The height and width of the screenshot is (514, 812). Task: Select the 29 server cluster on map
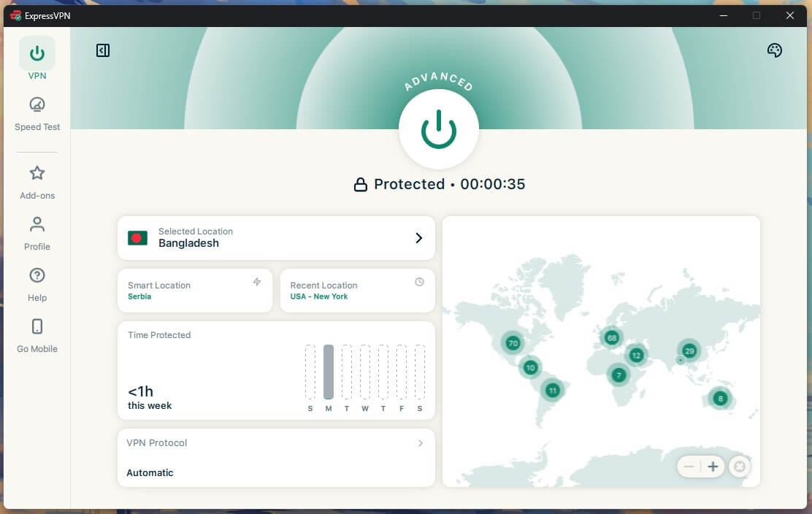click(689, 351)
